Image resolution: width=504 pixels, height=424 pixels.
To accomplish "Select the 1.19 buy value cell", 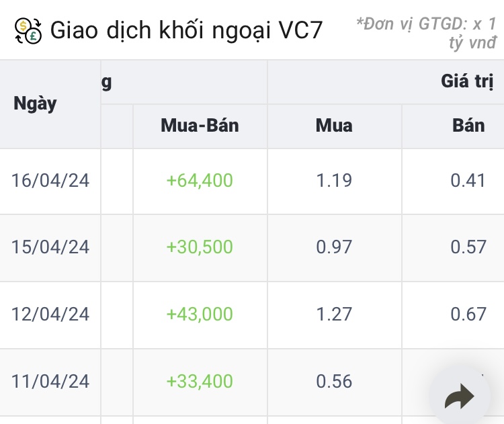I will coord(334,180).
